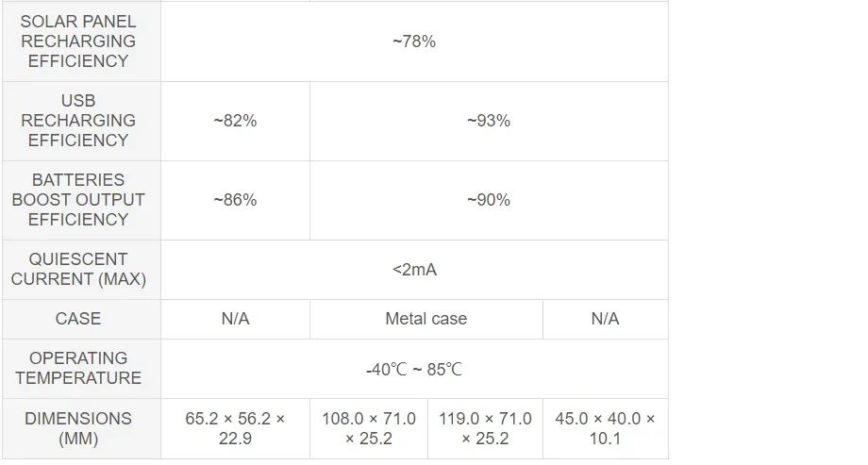Click the 108.0 × 71.0 × 25.2 dimensions cell
Image resolution: width=868 pixels, height=465 pixels.
pyautogui.click(x=369, y=427)
